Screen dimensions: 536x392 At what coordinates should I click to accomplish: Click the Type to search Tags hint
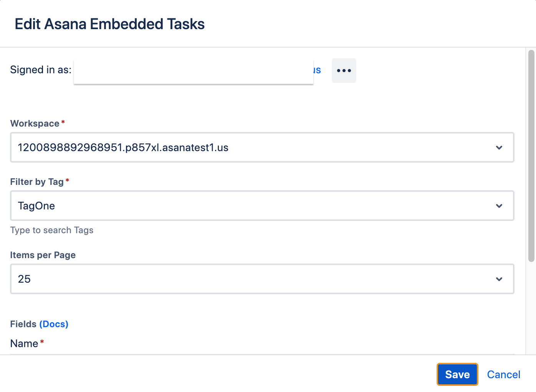[x=52, y=230]
